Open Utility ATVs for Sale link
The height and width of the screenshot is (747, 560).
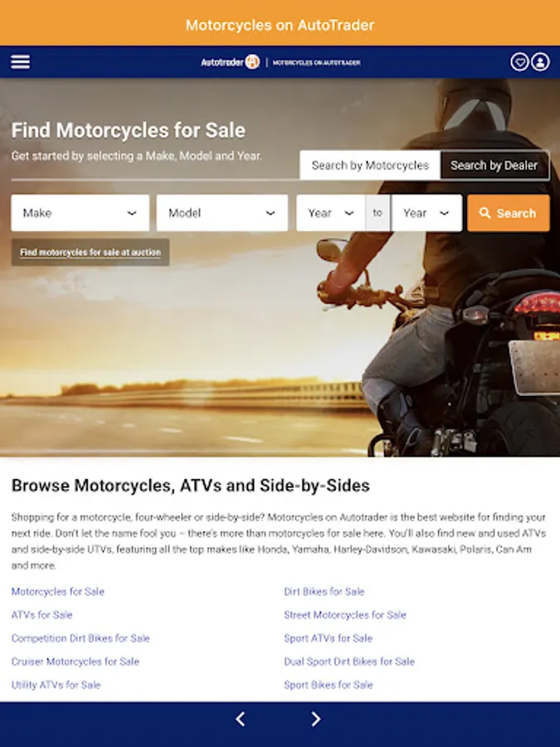pos(56,685)
